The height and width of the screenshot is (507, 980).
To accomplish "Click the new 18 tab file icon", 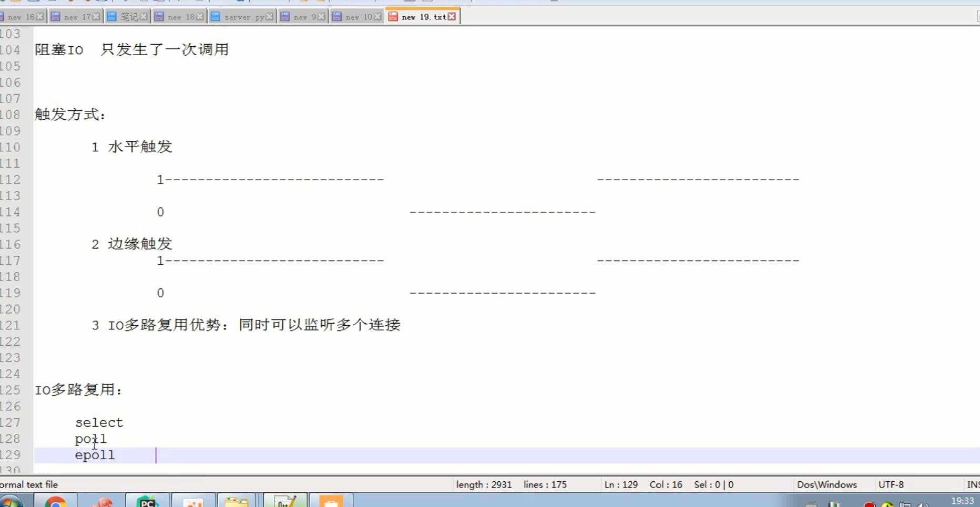I will 159,17.
